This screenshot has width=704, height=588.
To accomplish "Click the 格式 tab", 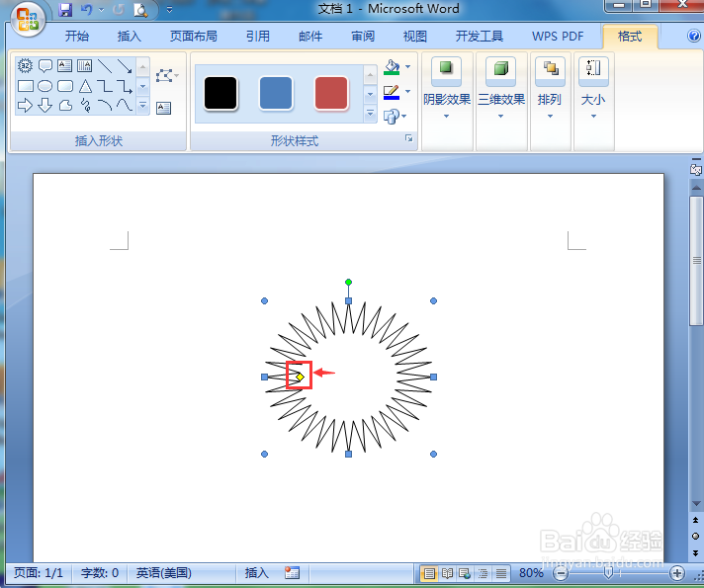I will pos(630,36).
